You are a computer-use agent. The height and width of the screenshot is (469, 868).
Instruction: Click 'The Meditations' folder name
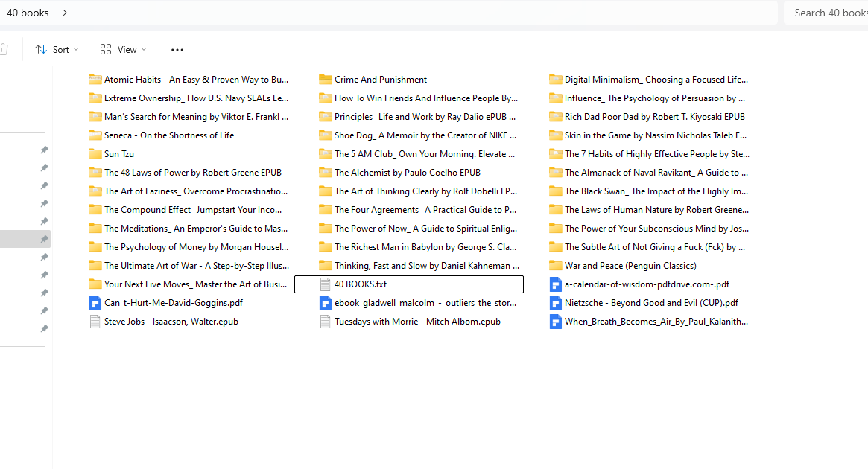click(x=196, y=229)
